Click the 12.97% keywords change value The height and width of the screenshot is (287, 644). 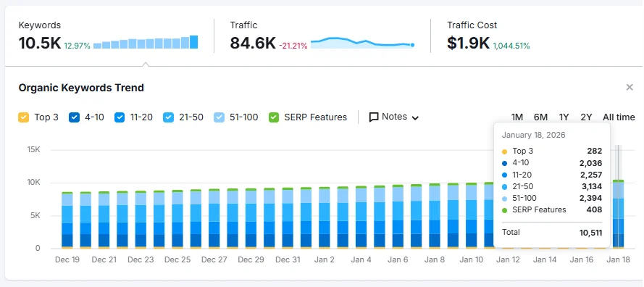(77, 46)
